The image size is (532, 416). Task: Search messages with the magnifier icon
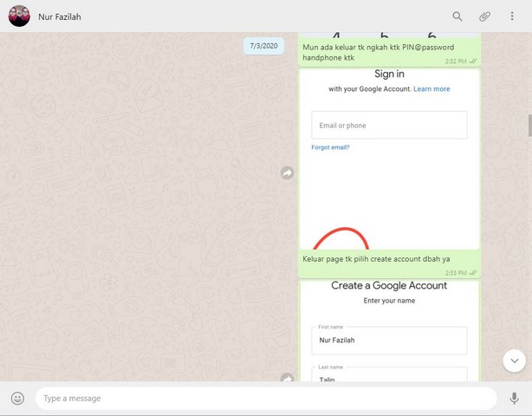click(x=457, y=16)
